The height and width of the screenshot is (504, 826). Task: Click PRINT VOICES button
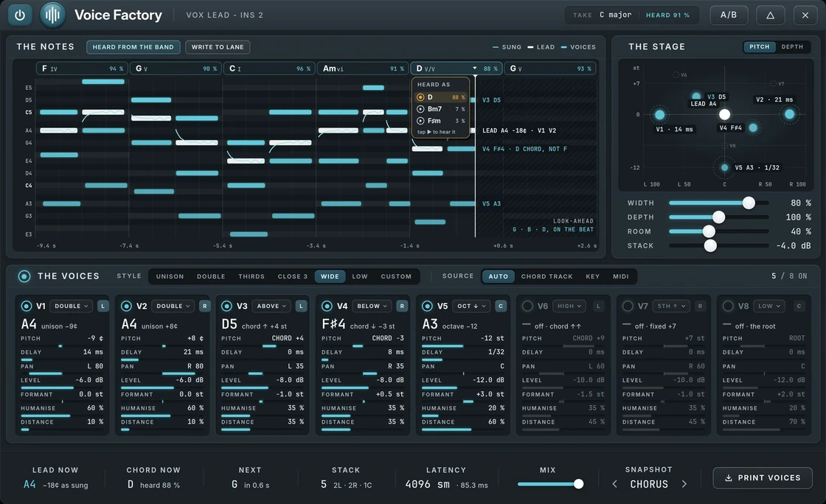[763, 477]
